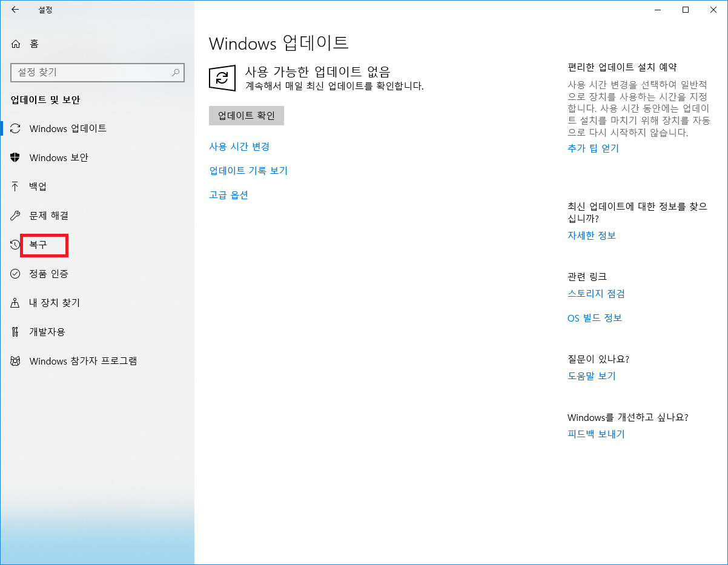Click the 개발자용 tools icon
728x565 pixels.
tap(16, 332)
